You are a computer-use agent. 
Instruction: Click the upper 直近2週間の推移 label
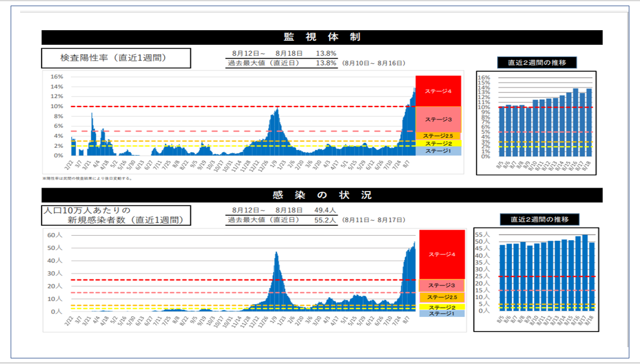[x=536, y=62]
